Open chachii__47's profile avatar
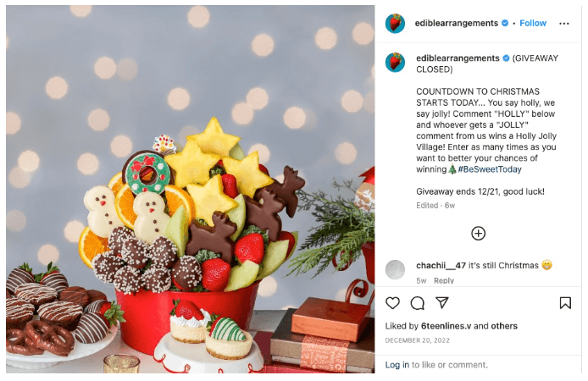This screenshot has width=588, height=381. pyautogui.click(x=395, y=269)
